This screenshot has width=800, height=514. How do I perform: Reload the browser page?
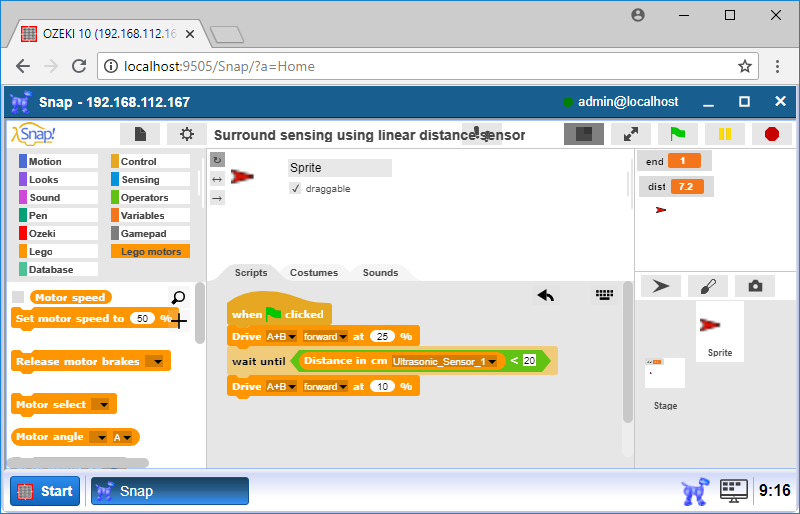pyautogui.click(x=79, y=66)
